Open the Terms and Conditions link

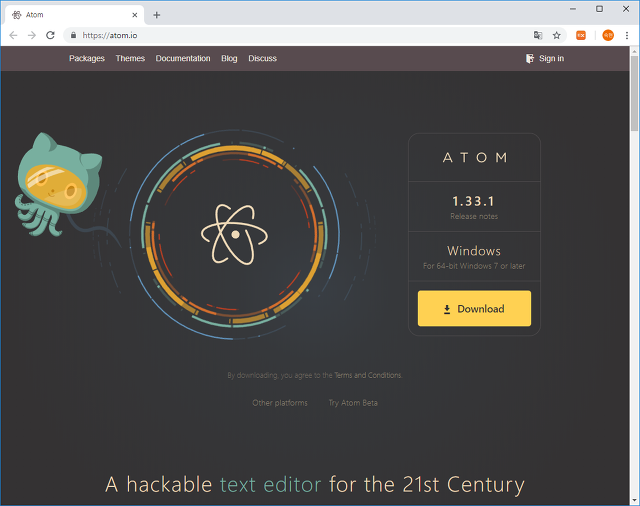(x=368, y=375)
